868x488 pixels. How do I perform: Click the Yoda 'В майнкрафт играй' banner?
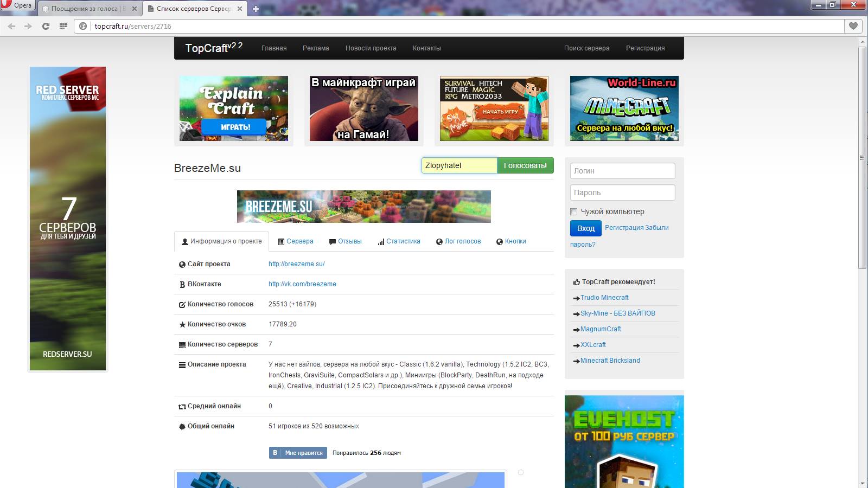click(x=364, y=108)
